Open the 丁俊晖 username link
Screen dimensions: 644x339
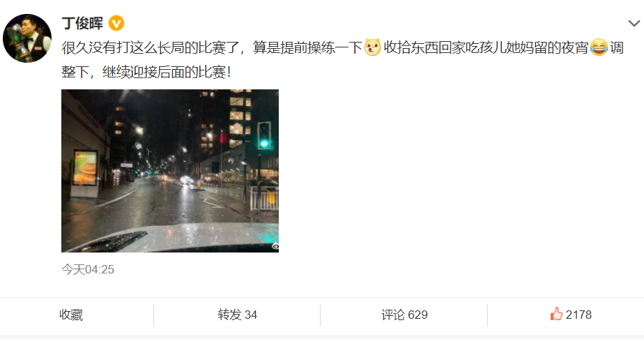tap(82, 24)
